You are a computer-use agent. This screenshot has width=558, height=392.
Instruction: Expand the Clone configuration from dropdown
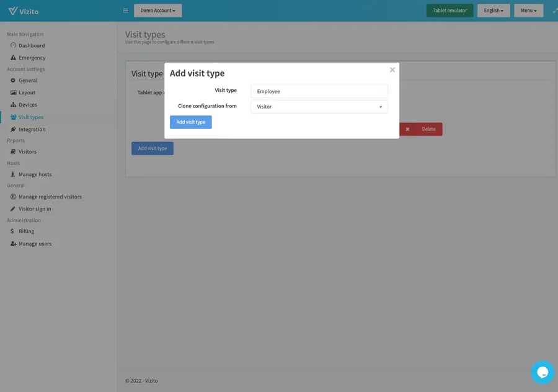(x=319, y=106)
